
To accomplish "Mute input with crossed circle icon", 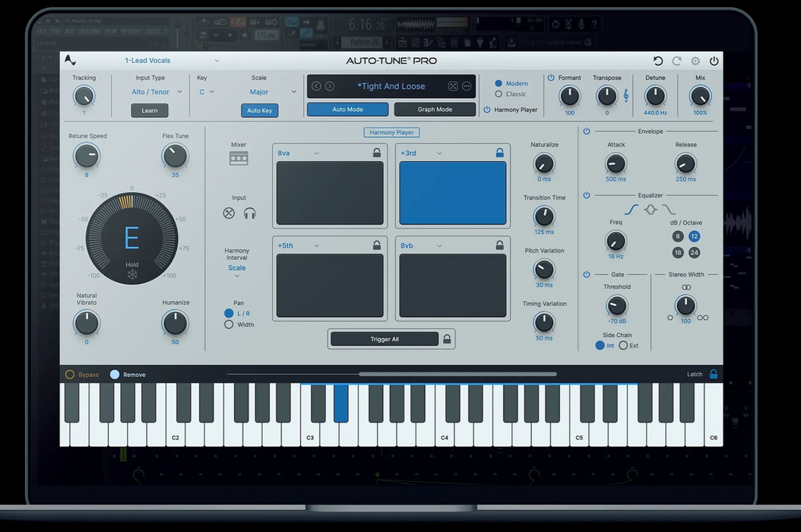I will pos(229,213).
